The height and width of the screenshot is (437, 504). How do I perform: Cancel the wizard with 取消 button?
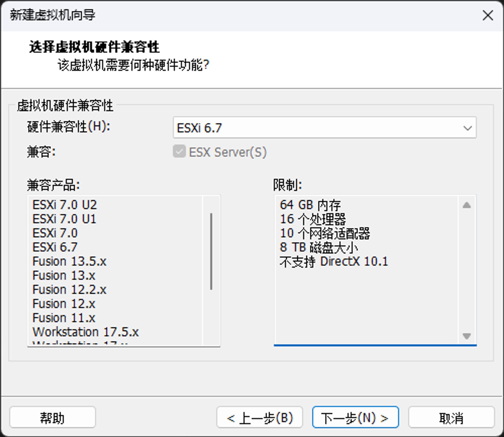[x=451, y=418]
